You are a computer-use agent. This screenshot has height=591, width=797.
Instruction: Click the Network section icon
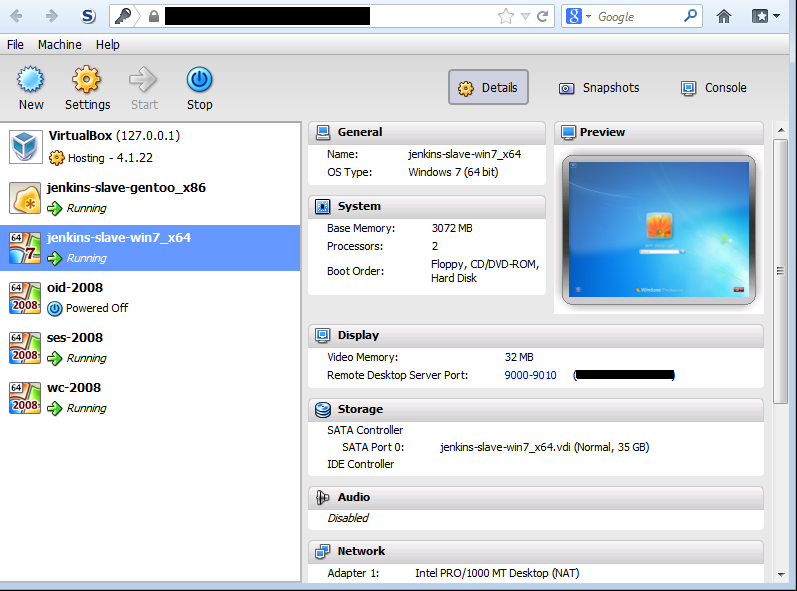[322, 551]
